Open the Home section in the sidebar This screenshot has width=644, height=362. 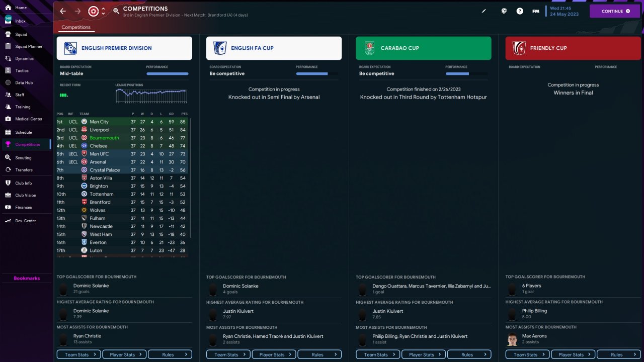21,8
